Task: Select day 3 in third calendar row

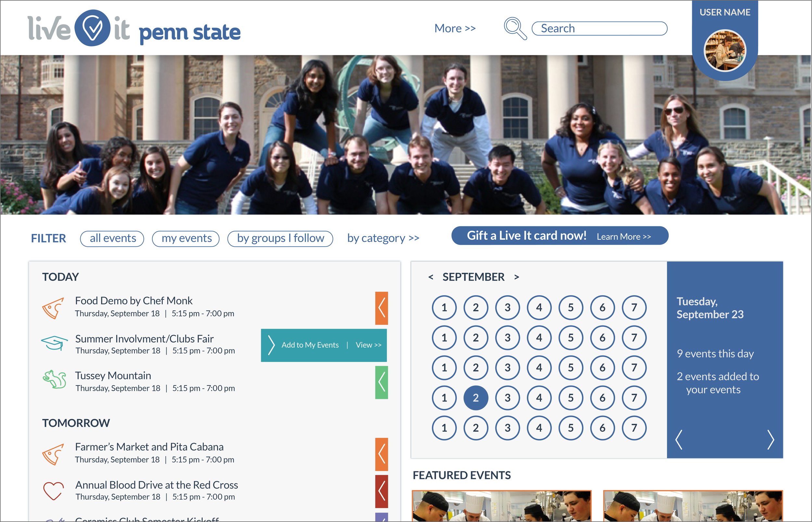Action: pyautogui.click(x=508, y=368)
